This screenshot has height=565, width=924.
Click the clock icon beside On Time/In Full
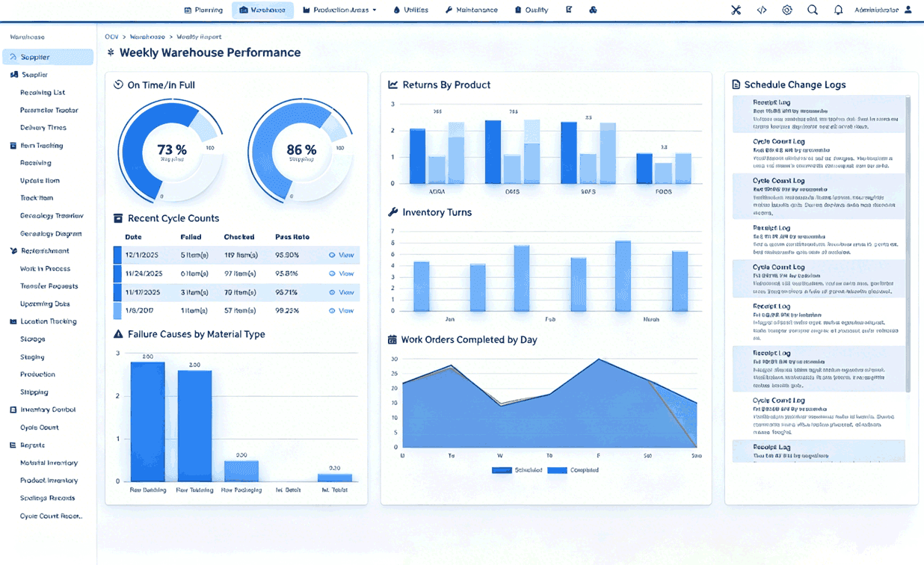tap(118, 84)
